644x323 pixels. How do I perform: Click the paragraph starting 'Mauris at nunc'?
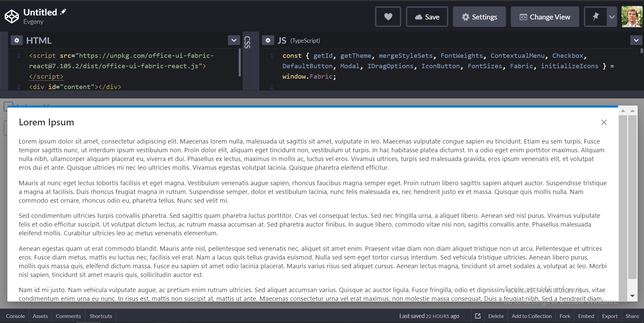[313, 192]
